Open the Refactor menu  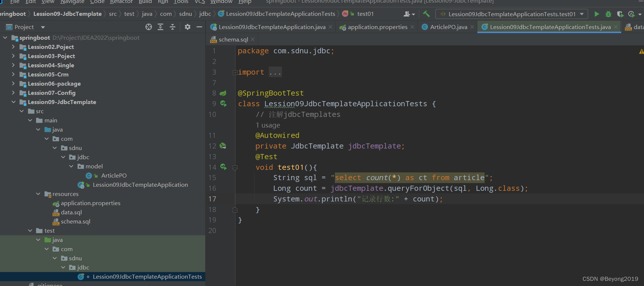pyautogui.click(x=121, y=2)
